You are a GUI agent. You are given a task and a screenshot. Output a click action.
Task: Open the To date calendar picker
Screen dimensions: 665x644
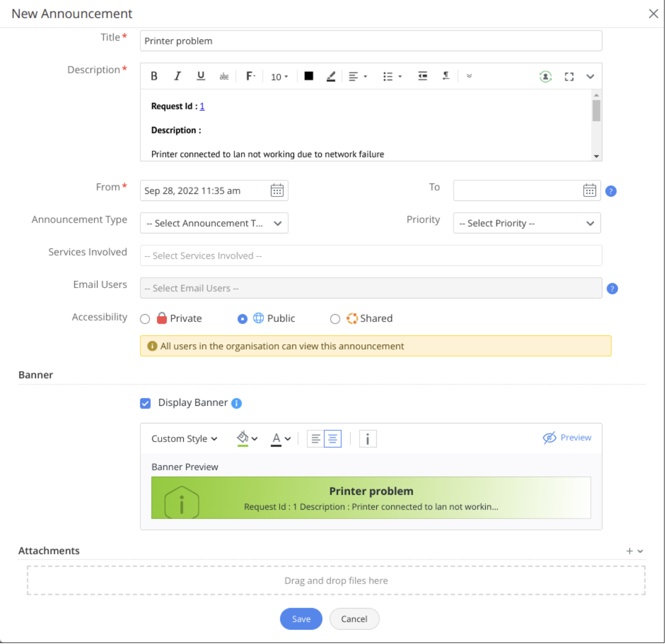point(589,191)
